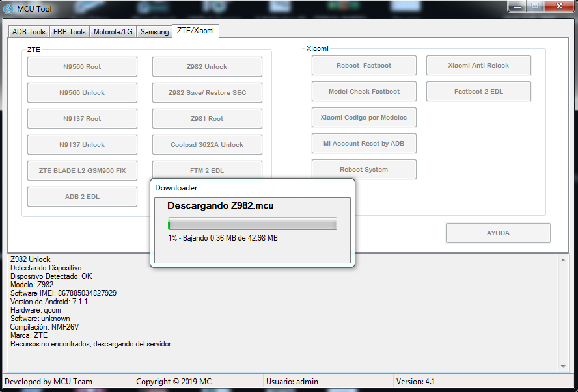578x392 pixels.
Task: Run the Z981 Root option
Action: click(x=207, y=118)
